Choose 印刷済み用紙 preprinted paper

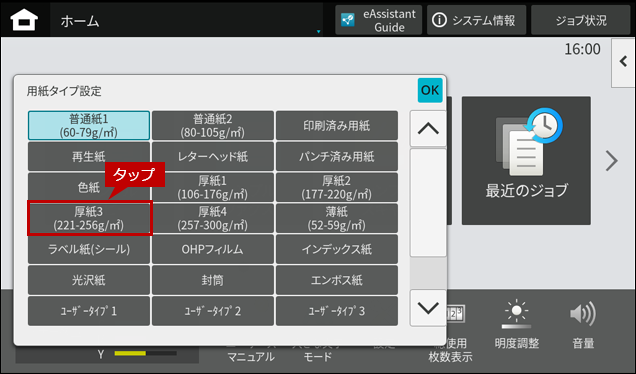(337, 126)
